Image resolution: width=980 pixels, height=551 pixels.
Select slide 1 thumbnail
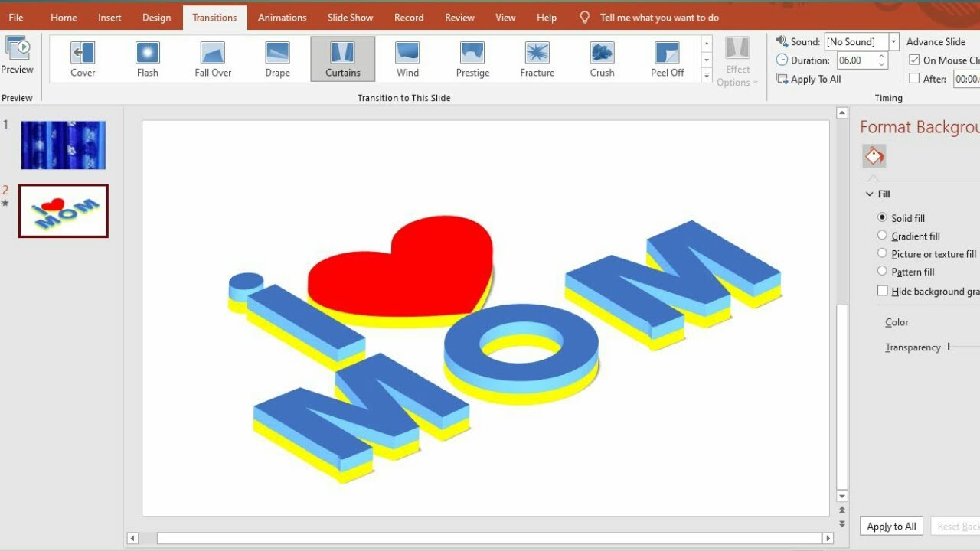[x=63, y=145]
